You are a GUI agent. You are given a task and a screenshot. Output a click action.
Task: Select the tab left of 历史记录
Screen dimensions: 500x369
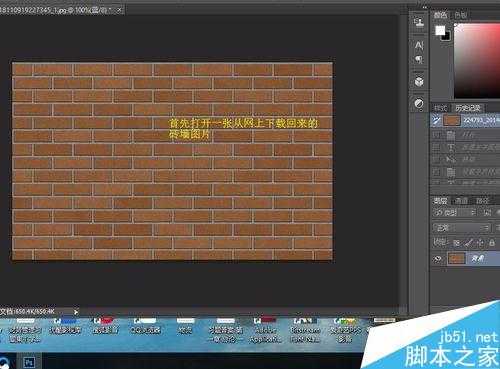[x=441, y=108]
